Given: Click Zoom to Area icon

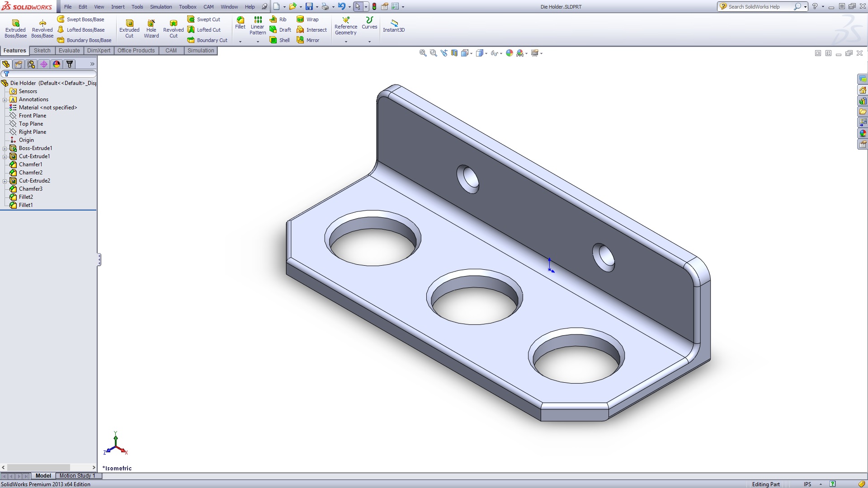Looking at the screenshot, I should click(x=433, y=53).
